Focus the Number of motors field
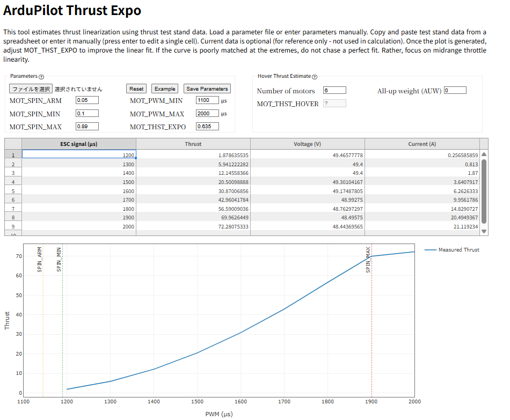 coord(334,90)
